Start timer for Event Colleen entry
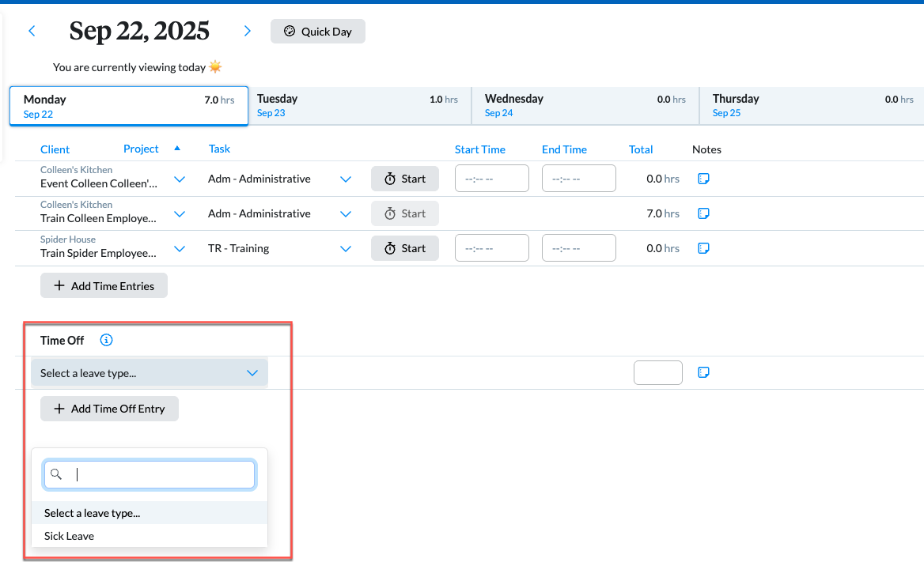 tap(405, 179)
